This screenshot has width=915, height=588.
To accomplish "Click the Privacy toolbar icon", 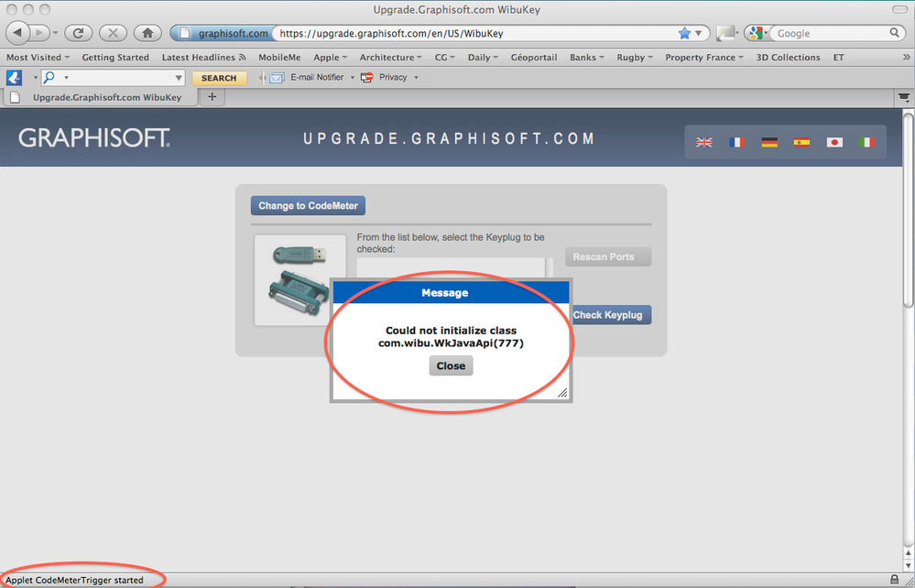I will click(367, 77).
